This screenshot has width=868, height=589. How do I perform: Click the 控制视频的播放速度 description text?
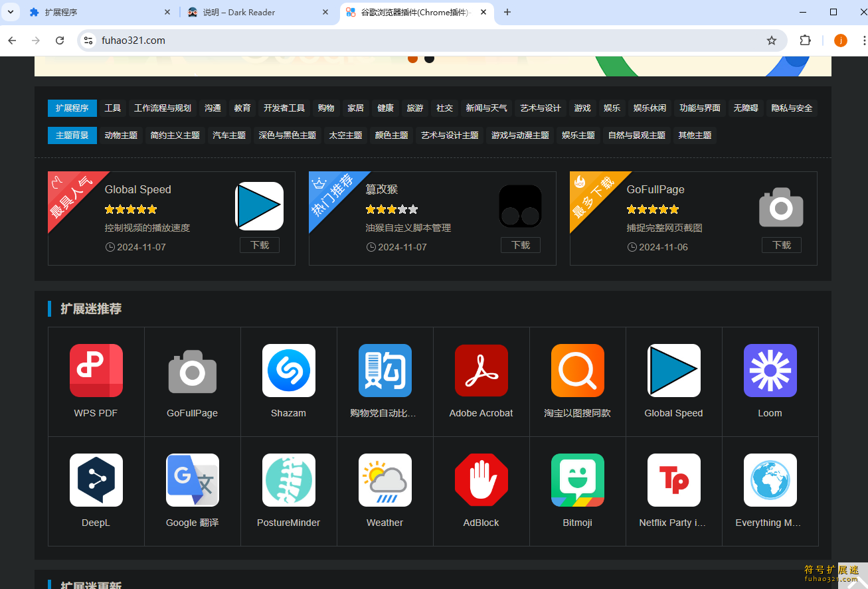pos(147,228)
